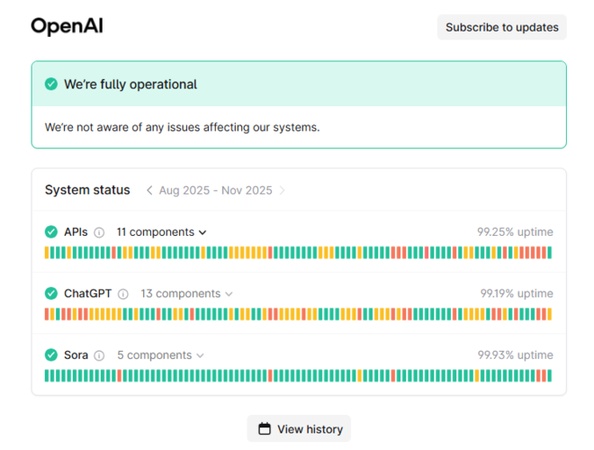The height and width of the screenshot is (450, 594).
Task: Click the green checkmark beside We're fully operational
Action: pyautogui.click(x=51, y=84)
